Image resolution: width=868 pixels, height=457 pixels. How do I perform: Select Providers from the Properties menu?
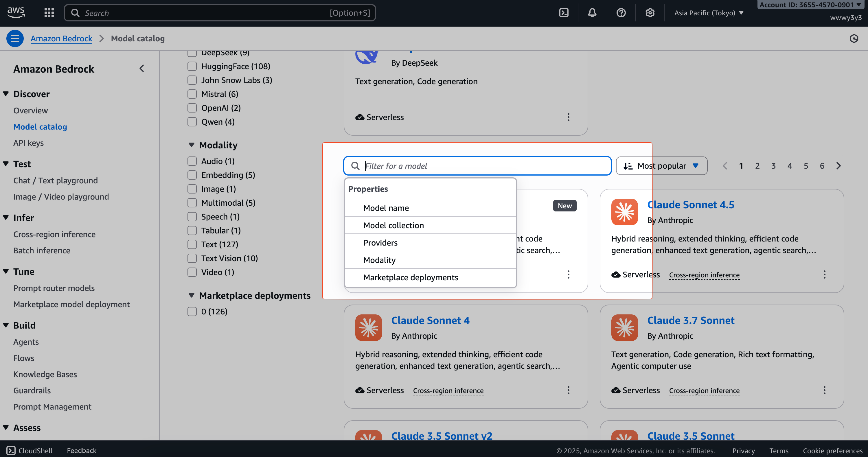[x=380, y=242]
